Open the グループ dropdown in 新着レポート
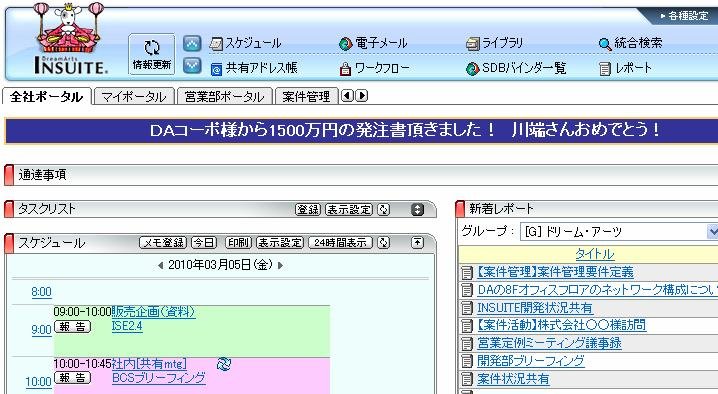This screenshot has height=394, width=718. pos(619,231)
